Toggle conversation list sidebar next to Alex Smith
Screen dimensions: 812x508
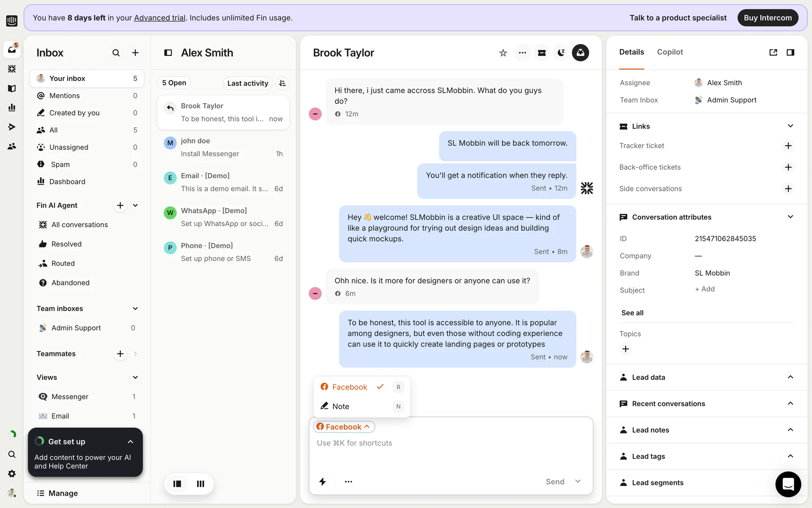coord(168,53)
